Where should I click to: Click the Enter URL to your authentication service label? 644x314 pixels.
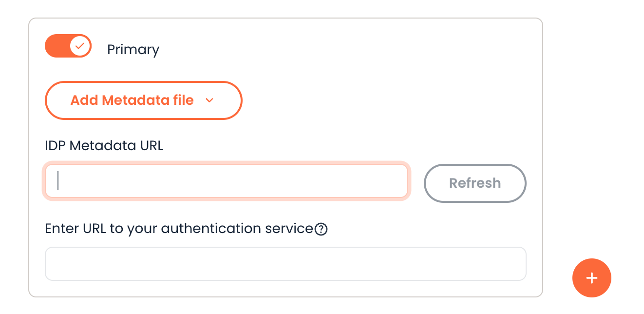coord(179,229)
